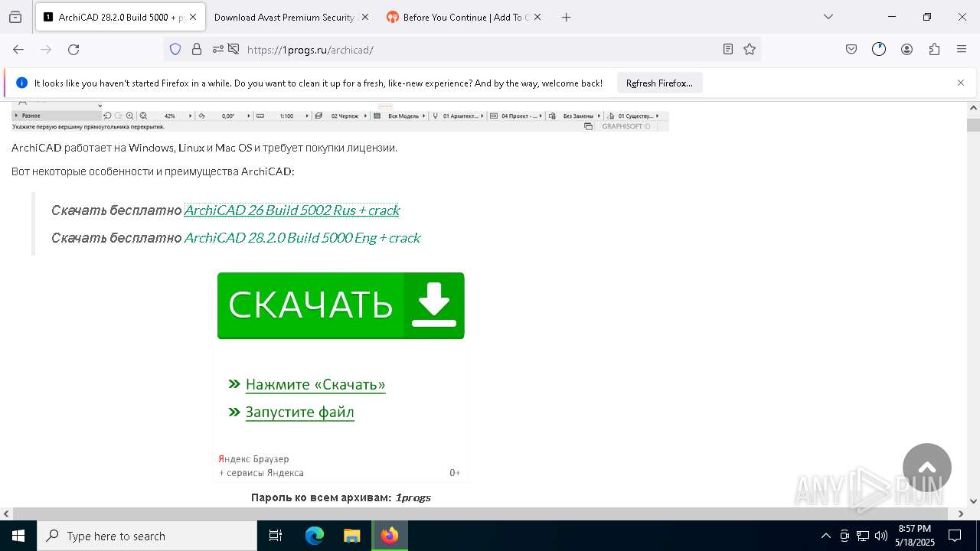Close the Before You Continue tab
Screen dimensions: 980x551
tap(537, 17)
